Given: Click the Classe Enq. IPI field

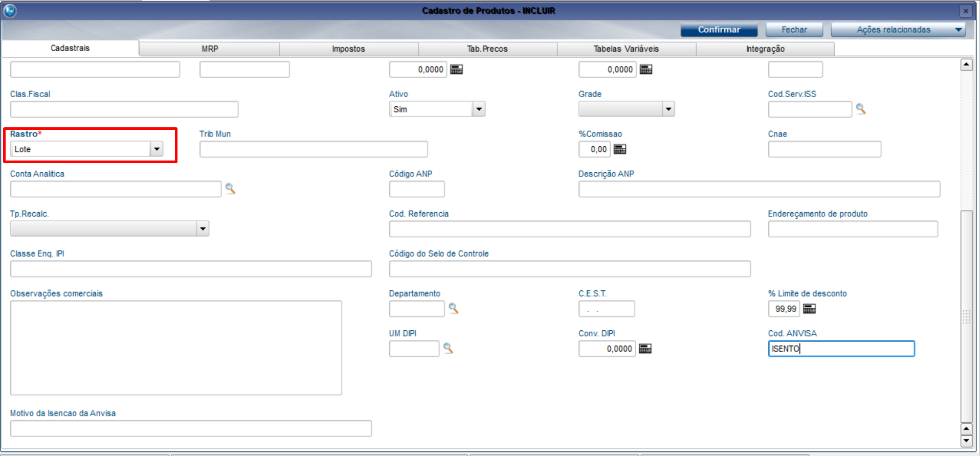Looking at the screenshot, I should point(191,269).
